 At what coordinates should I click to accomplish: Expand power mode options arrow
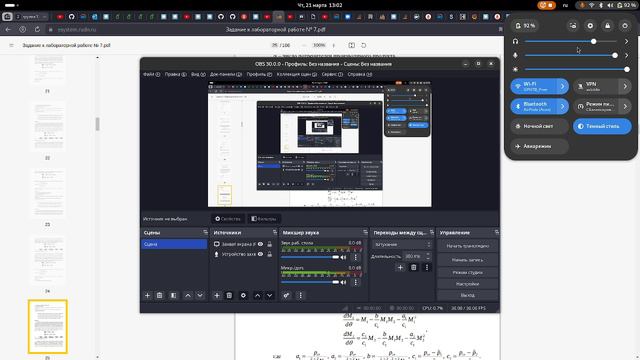pyautogui.click(x=625, y=106)
